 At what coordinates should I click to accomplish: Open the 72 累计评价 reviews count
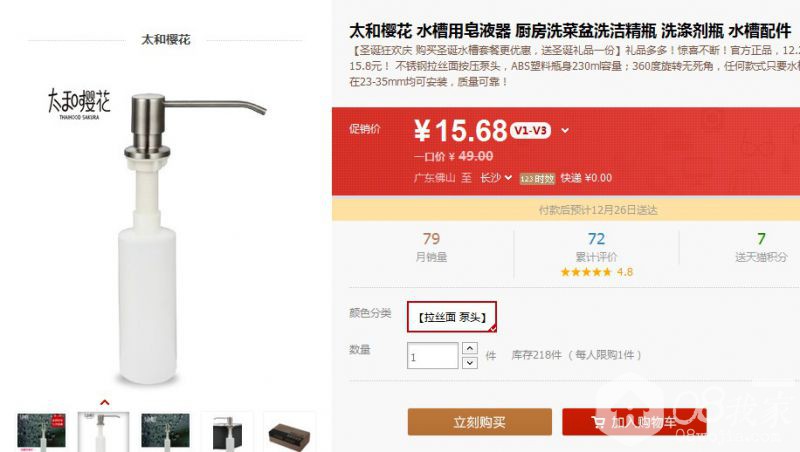(596, 247)
